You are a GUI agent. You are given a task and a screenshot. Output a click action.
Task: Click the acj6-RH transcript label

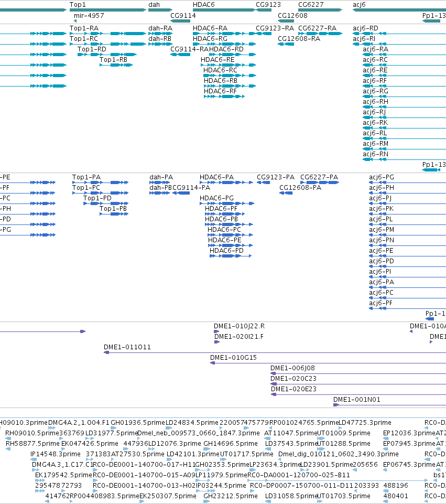coord(375,102)
